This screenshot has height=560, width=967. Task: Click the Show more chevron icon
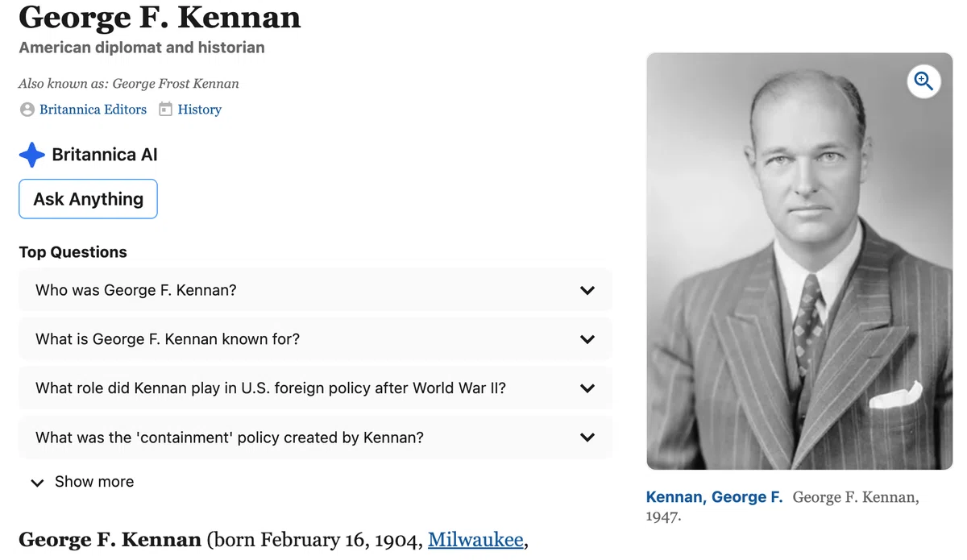pos(37,483)
